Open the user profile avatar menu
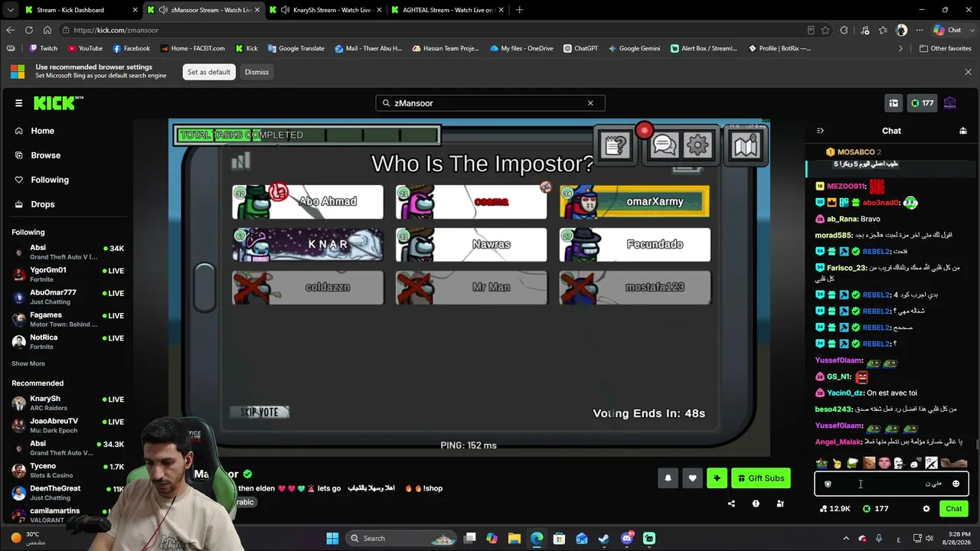 950,103
